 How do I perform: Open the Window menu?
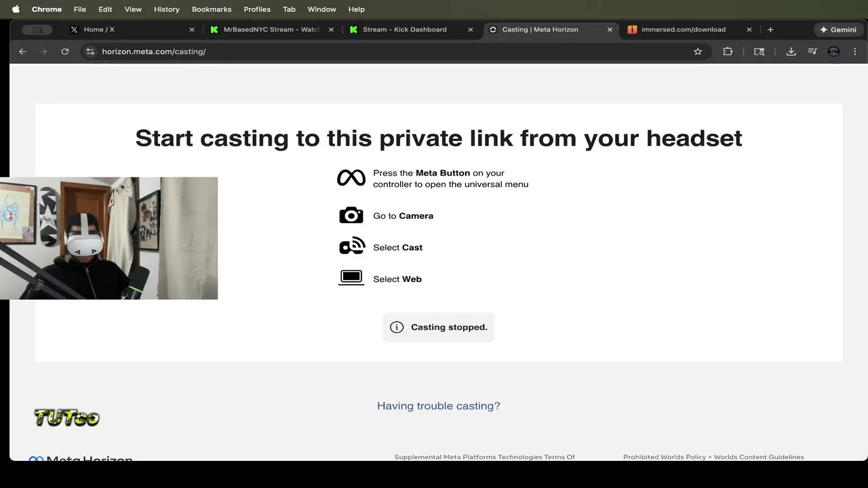pyautogui.click(x=321, y=9)
